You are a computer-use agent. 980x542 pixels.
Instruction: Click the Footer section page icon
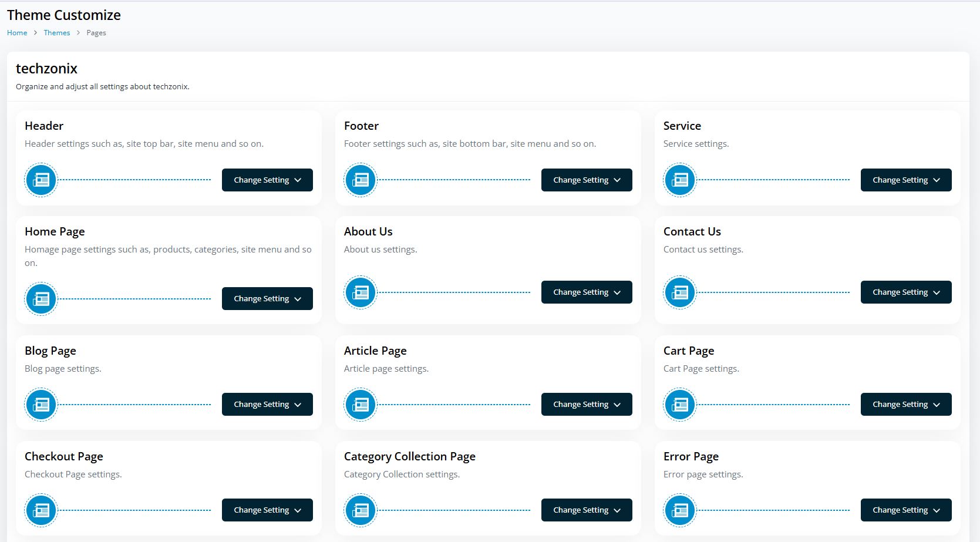tap(361, 180)
